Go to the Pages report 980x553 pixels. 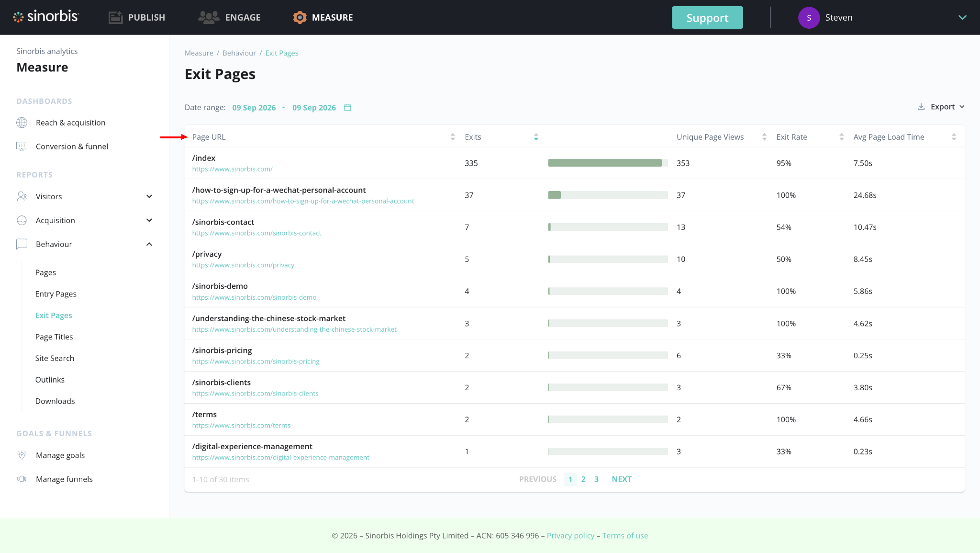[45, 272]
